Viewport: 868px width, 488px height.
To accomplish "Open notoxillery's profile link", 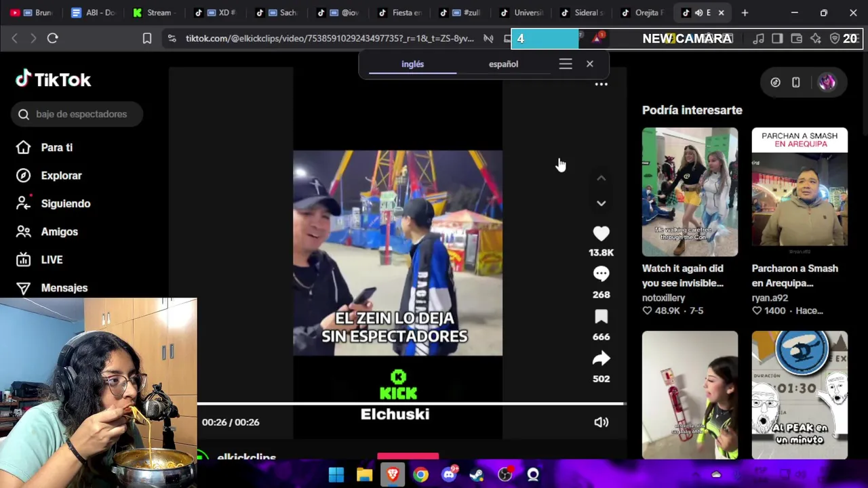I will [x=663, y=298].
